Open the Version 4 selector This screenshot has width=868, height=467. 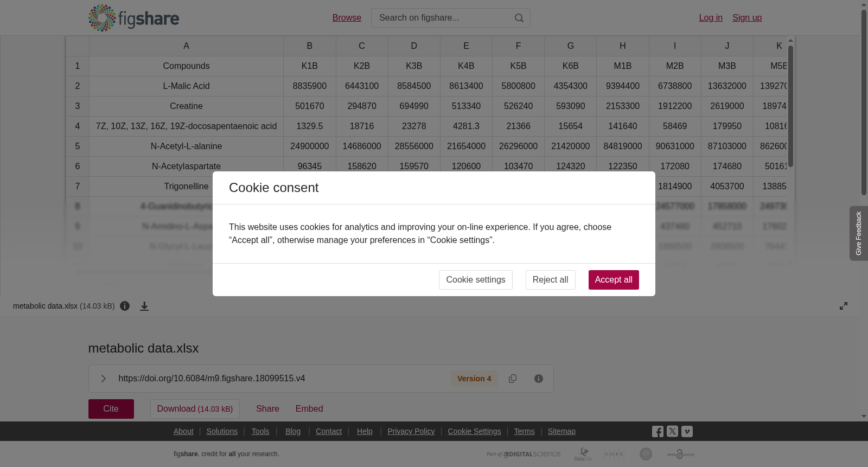[x=474, y=379]
